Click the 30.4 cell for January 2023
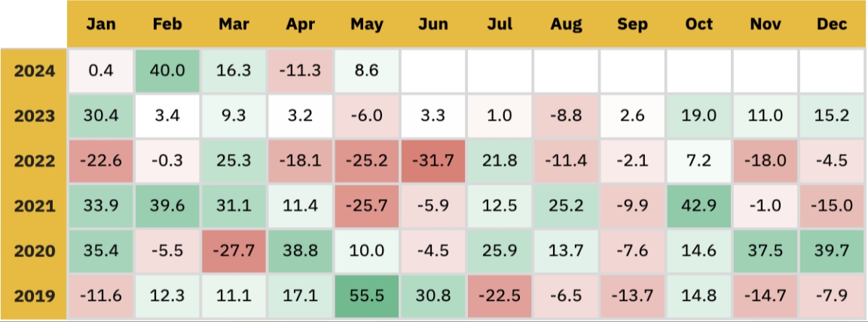 (x=101, y=116)
